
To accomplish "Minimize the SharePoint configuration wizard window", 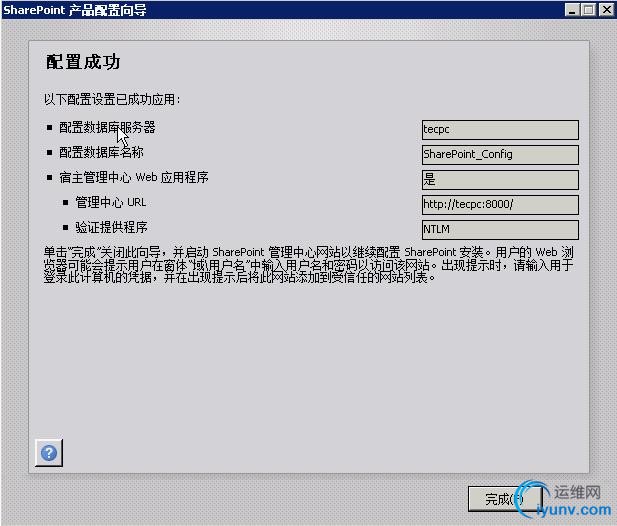I will [x=571, y=9].
